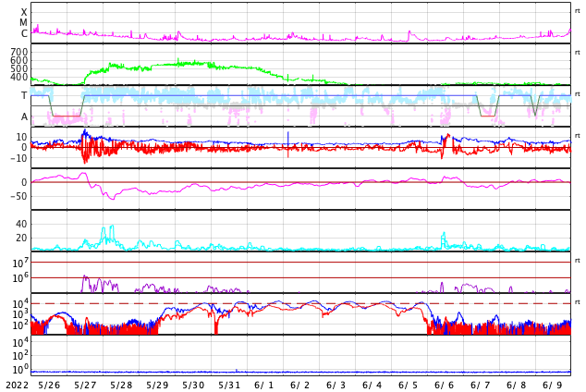
Task: Select the 10^0 axis value
Action: pos(19,370)
